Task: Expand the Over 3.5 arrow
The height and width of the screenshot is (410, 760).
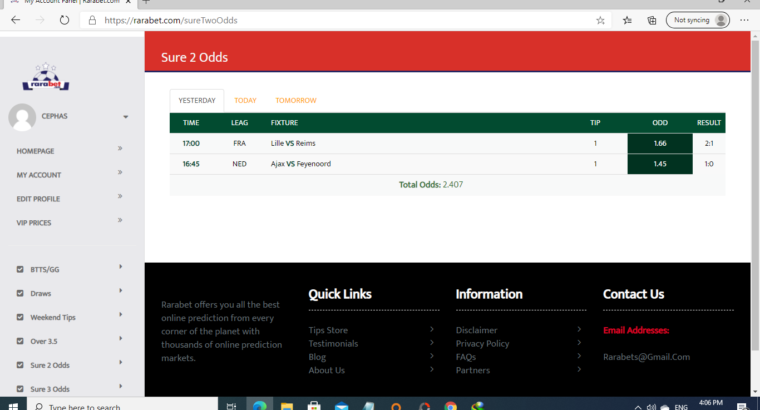Action: pos(121,338)
